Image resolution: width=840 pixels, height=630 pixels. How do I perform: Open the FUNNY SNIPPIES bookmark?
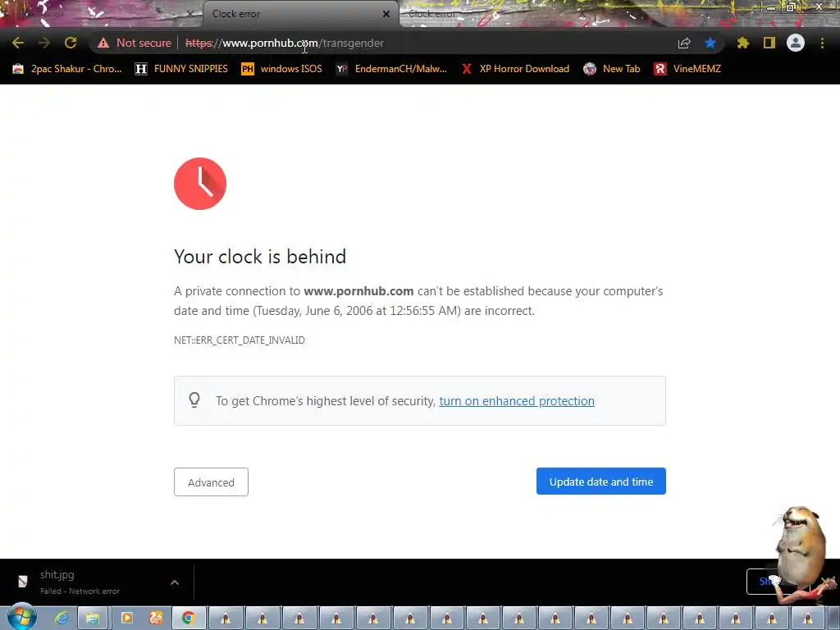[181, 69]
